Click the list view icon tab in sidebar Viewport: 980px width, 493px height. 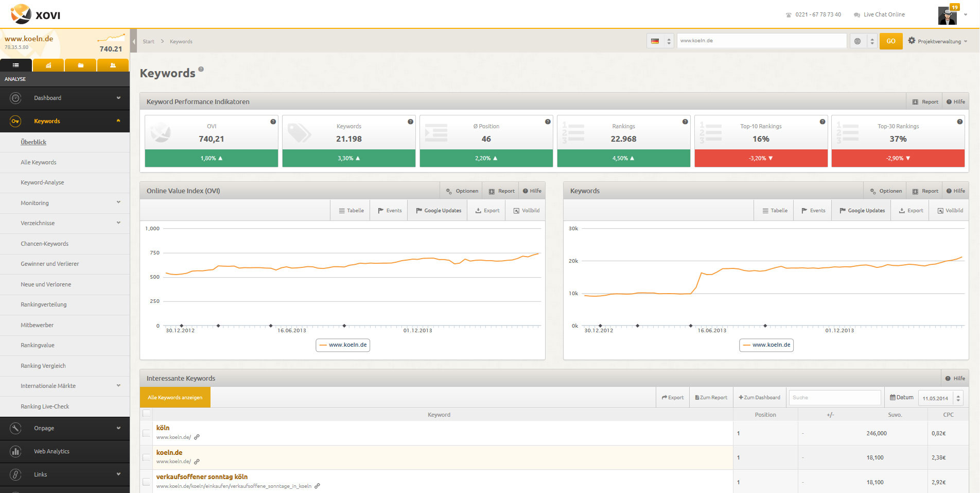[16, 65]
